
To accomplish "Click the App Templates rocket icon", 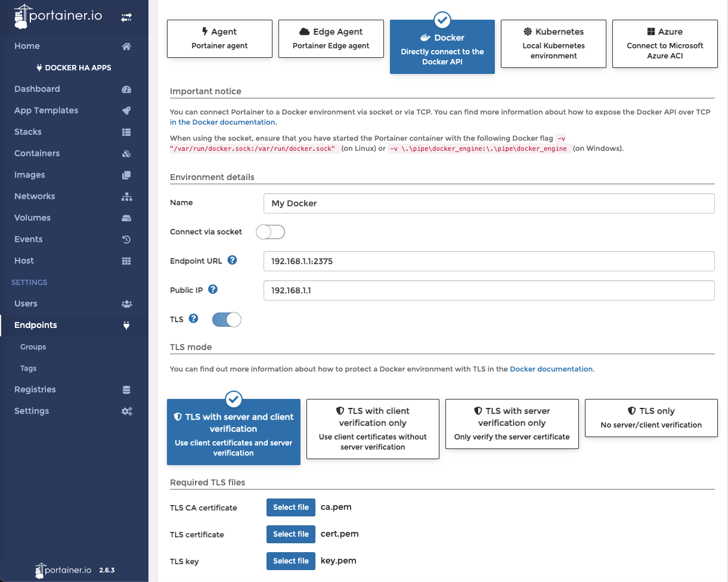I will coord(126,111).
